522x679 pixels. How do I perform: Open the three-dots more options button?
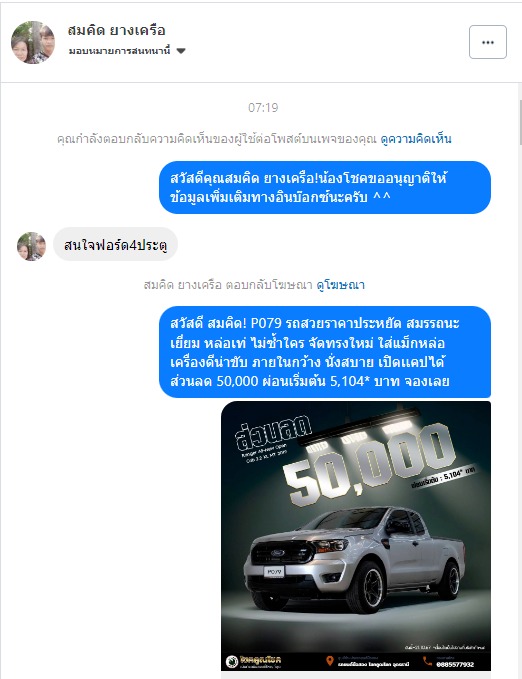488,42
